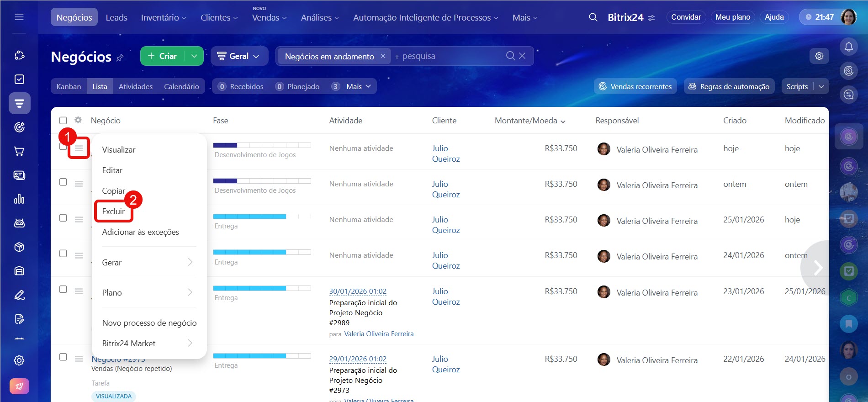Click the pesquisa search input field
868x402 pixels.
tap(448, 56)
